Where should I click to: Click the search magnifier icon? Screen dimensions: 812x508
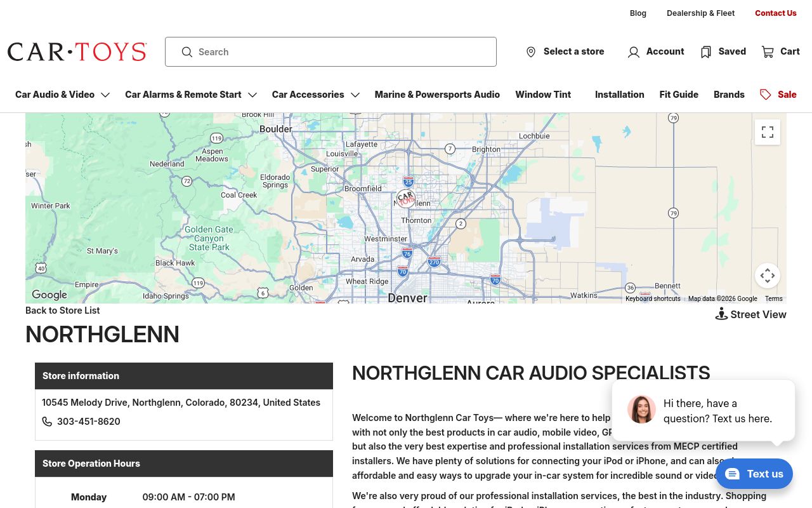187,52
